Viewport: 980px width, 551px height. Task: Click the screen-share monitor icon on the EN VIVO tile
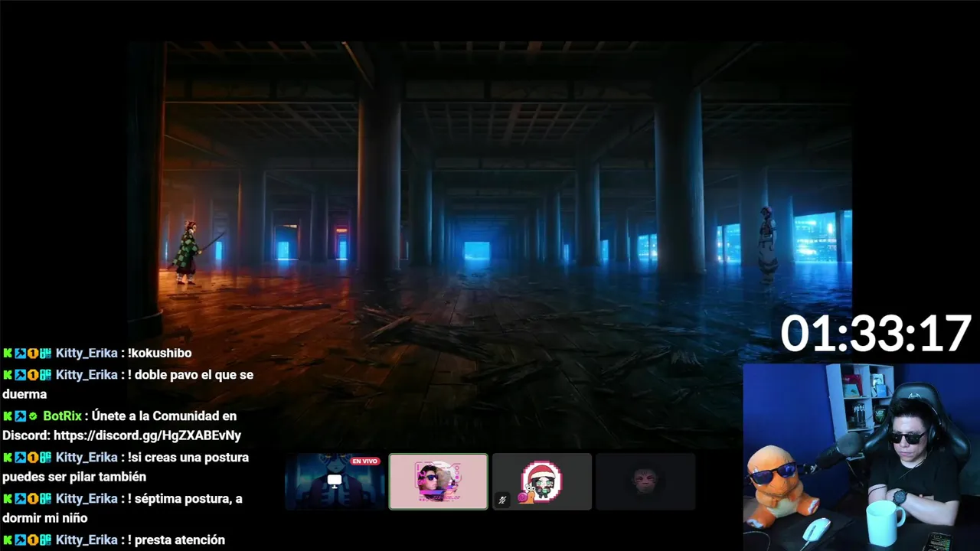coord(334,481)
